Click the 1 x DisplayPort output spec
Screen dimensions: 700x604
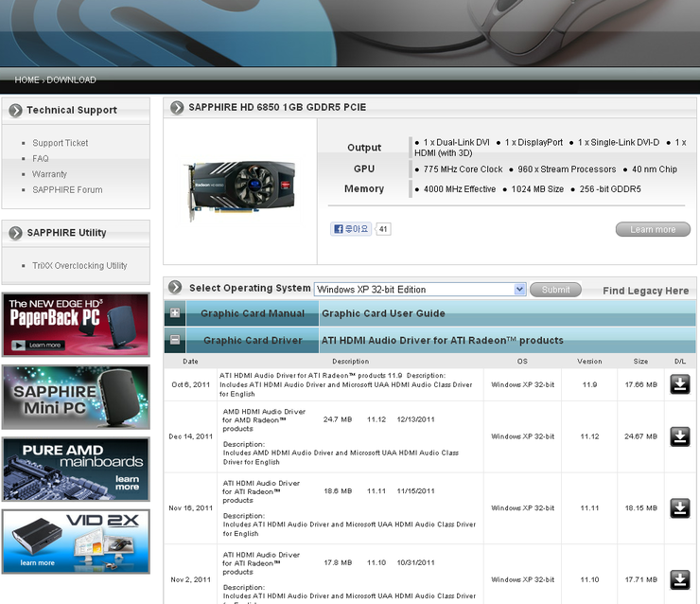pyautogui.click(x=534, y=143)
